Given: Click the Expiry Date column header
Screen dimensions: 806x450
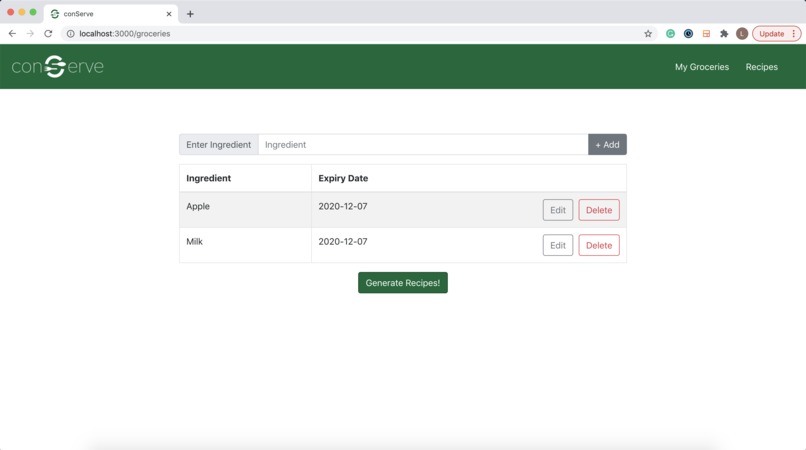Looking at the screenshot, I should click(343, 178).
